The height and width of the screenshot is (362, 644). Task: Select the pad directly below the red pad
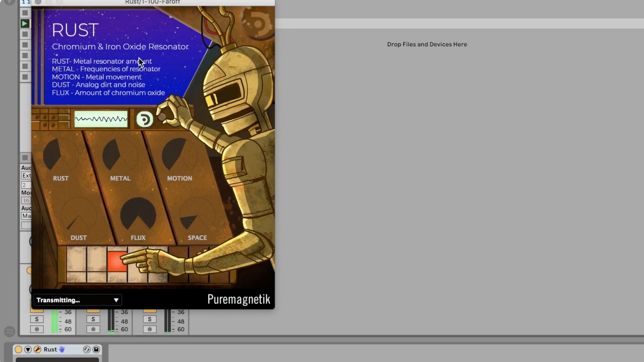(x=117, y=277)
